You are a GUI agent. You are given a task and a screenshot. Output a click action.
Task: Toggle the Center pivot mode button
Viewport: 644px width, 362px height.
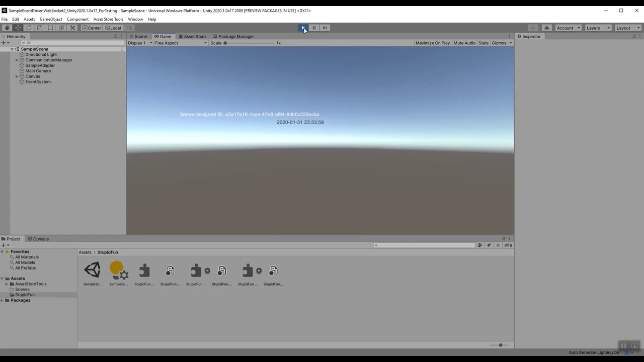tap(92, 28)
